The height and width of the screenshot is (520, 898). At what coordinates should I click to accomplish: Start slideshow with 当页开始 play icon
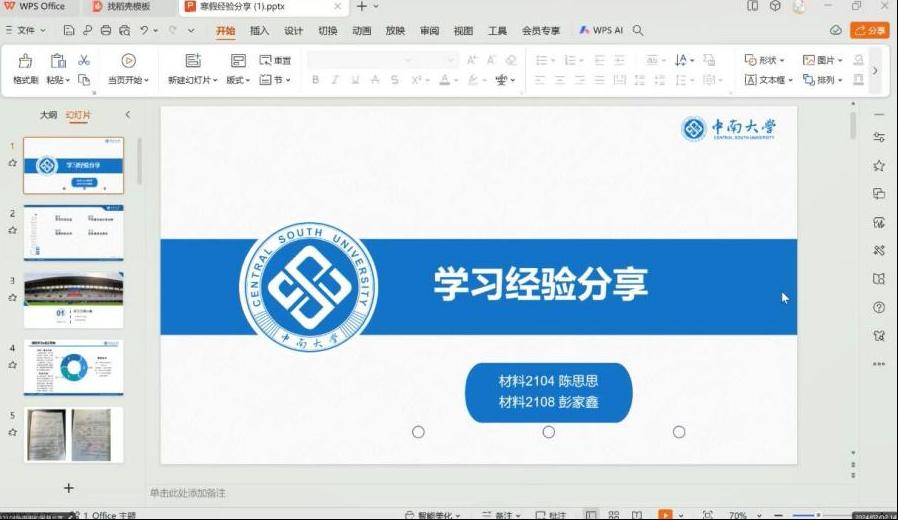[128, 62]
